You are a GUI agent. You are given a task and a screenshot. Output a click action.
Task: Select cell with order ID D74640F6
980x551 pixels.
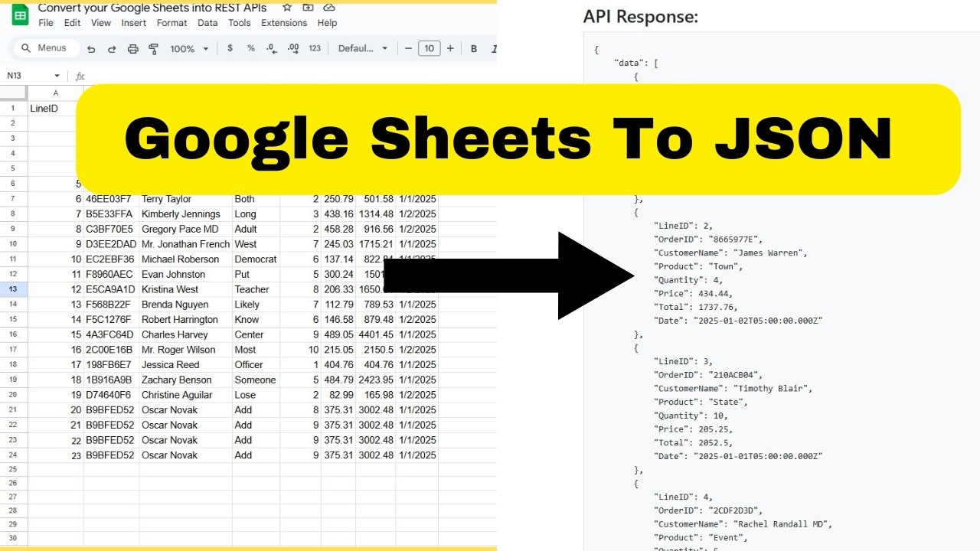112,395
